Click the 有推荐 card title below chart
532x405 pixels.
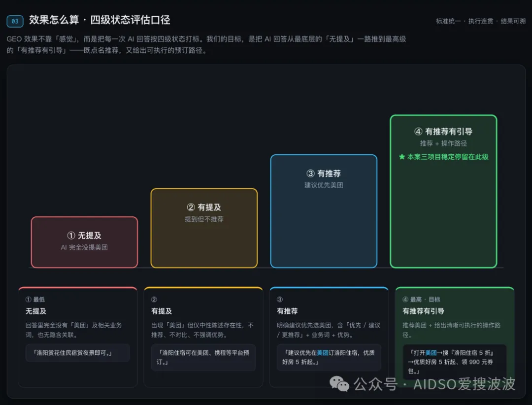point(287,311)
